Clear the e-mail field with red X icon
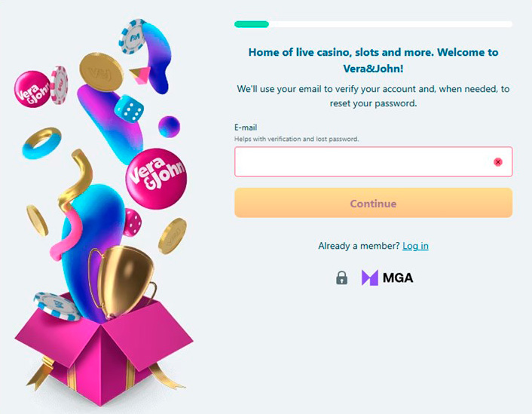The image size is (532, 414). click(498, 162)
